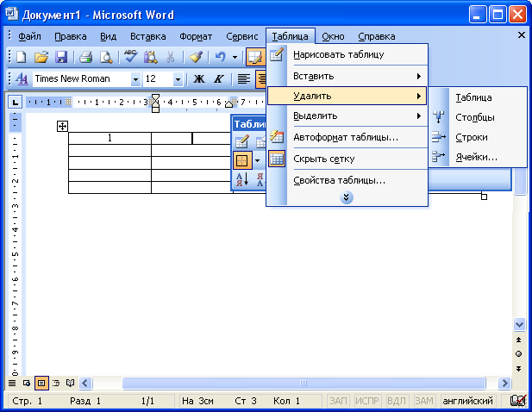This screenshot has height=412, width=532.
Task: Open Select Browse Object circle button
Action: coord(518,354)
